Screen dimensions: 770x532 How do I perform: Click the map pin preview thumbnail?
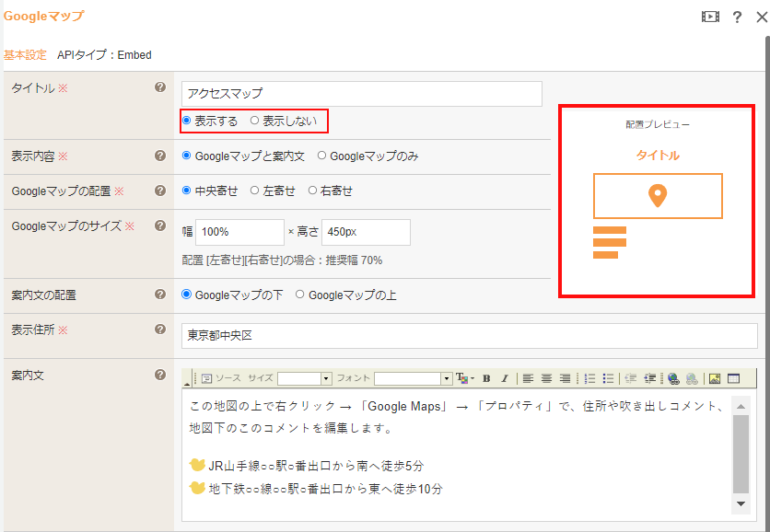(x=658, y=196)
